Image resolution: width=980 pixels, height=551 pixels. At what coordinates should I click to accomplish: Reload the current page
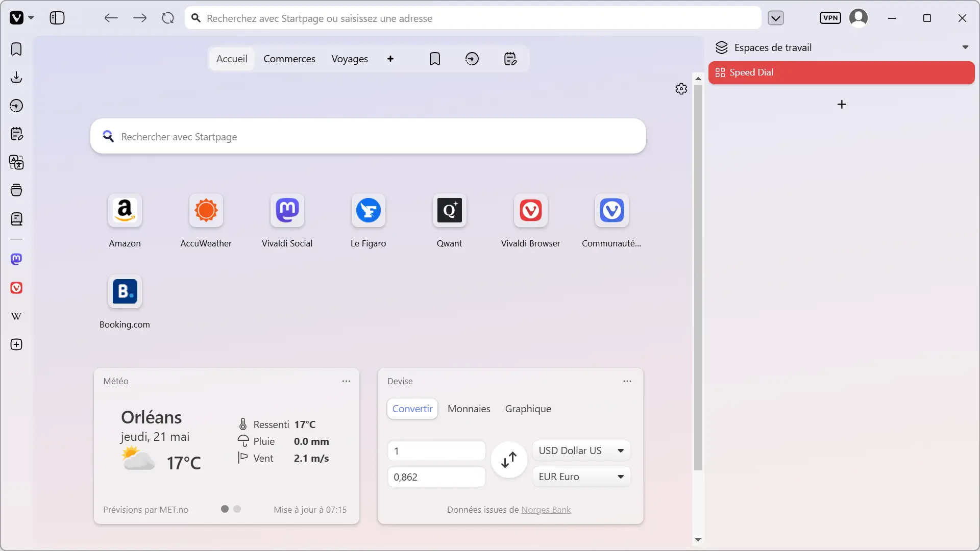pos(168,18)
